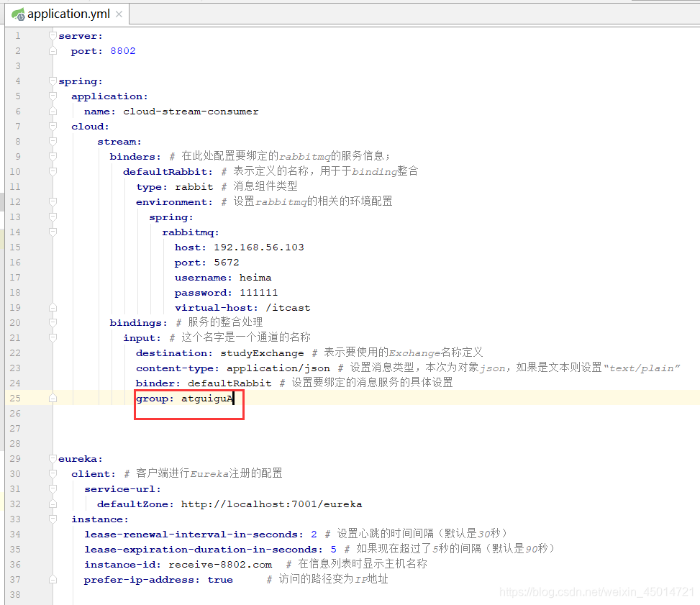Fold the cloud: section on line 7
The image size is (700, 605).
point(53,127)
